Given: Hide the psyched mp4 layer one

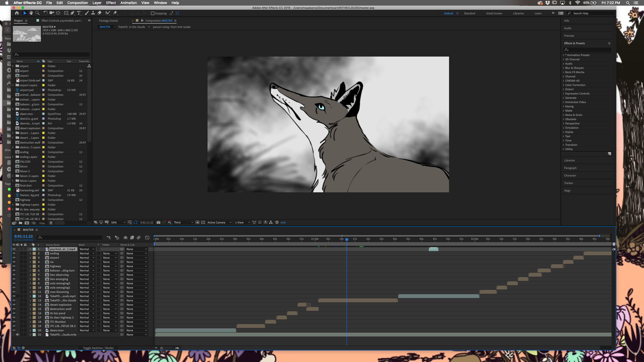Looking at the screenshot, I should [x=14, y=249].
